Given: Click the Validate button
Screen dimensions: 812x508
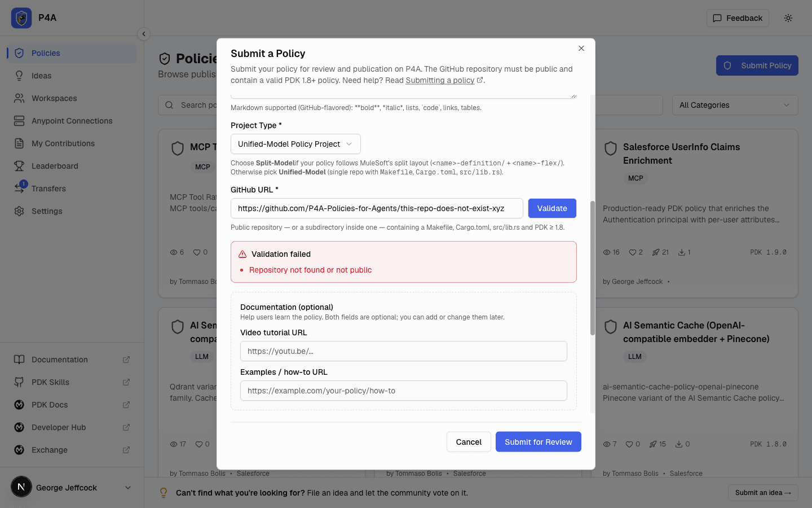Looking at the screenshot, I should click(x=552, y=208).
